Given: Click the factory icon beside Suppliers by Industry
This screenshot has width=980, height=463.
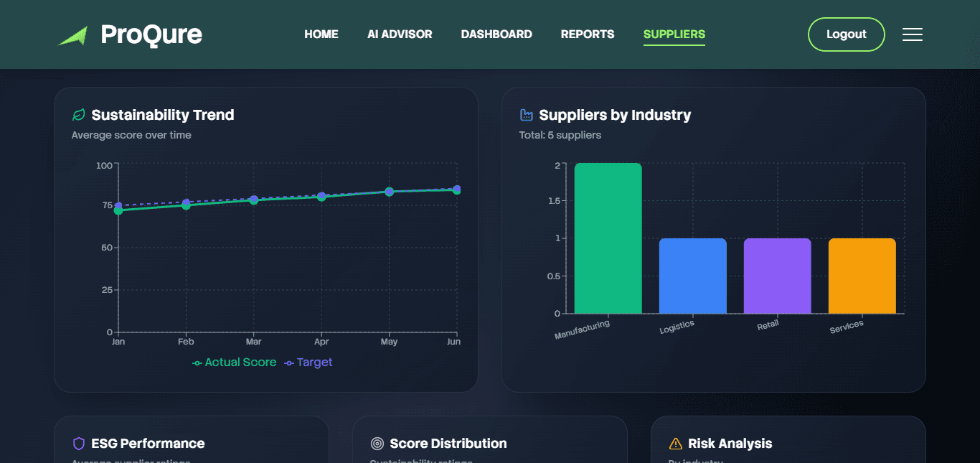Looking at the screenshot, I should [525, 113].
